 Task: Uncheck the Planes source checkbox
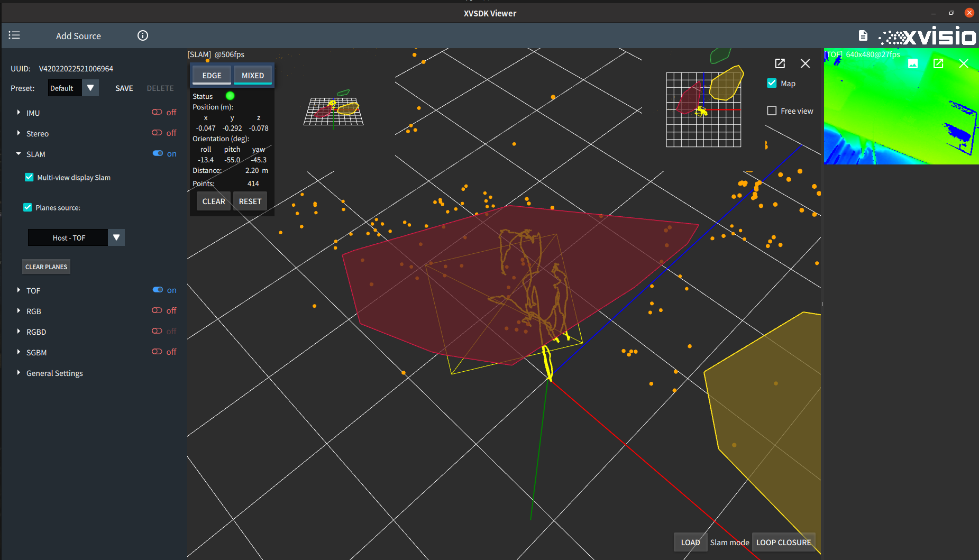click(x=28, y=207)
